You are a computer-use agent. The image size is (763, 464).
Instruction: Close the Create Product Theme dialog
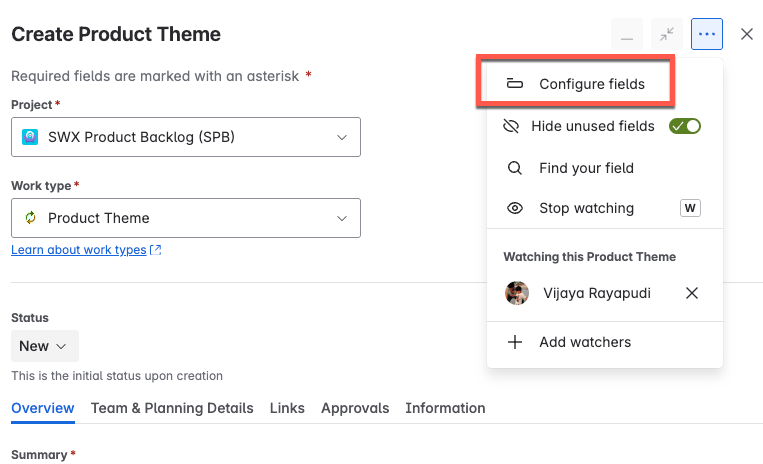(x=746, y=34)
